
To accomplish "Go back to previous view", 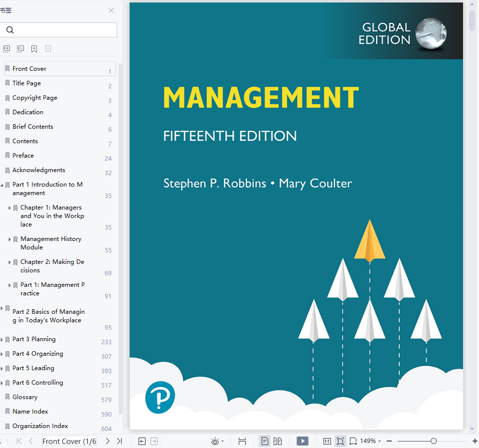I will pyautogui.click(x=142, y=442).
